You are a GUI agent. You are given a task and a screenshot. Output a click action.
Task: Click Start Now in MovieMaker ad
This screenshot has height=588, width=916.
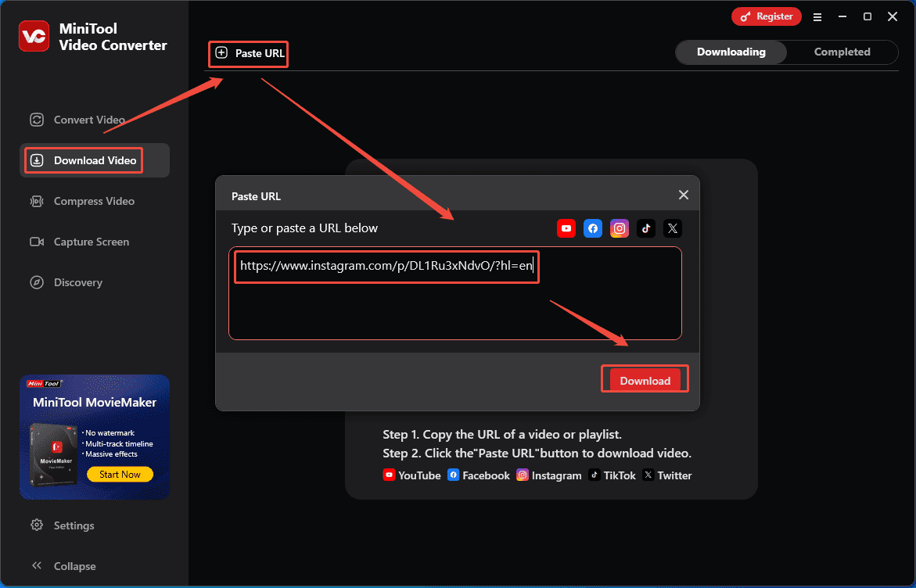(x=120, y=474)
